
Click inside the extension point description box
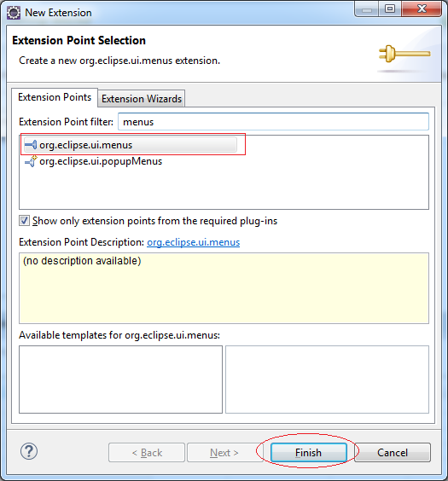tap(224, 288)
